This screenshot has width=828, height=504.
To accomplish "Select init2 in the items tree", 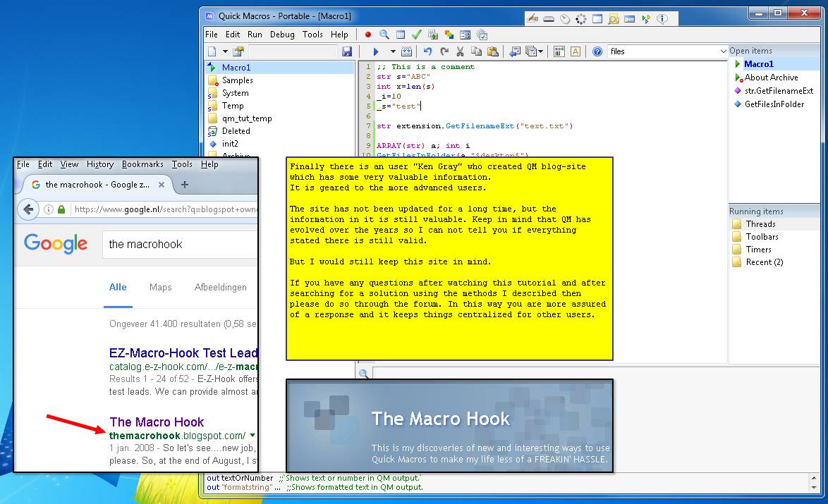I will 230,144.
